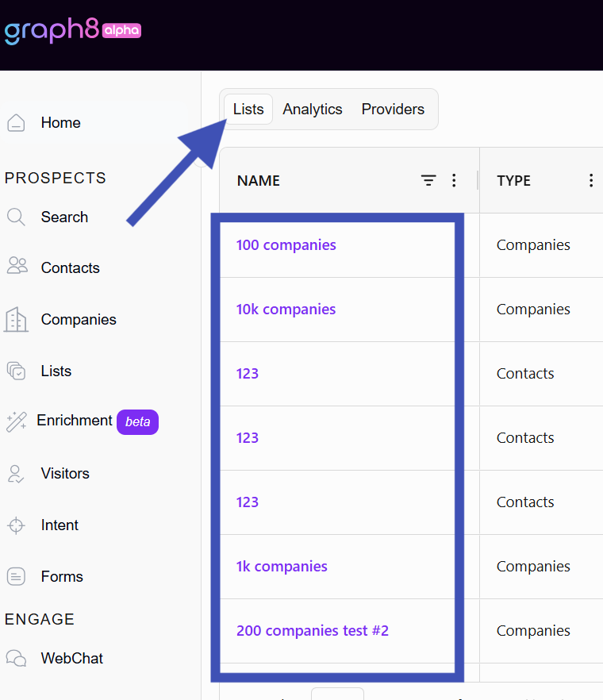Viewport: 603px width, 700px height.
Task: Switch to the Providers tab
Action: point(393,110)
